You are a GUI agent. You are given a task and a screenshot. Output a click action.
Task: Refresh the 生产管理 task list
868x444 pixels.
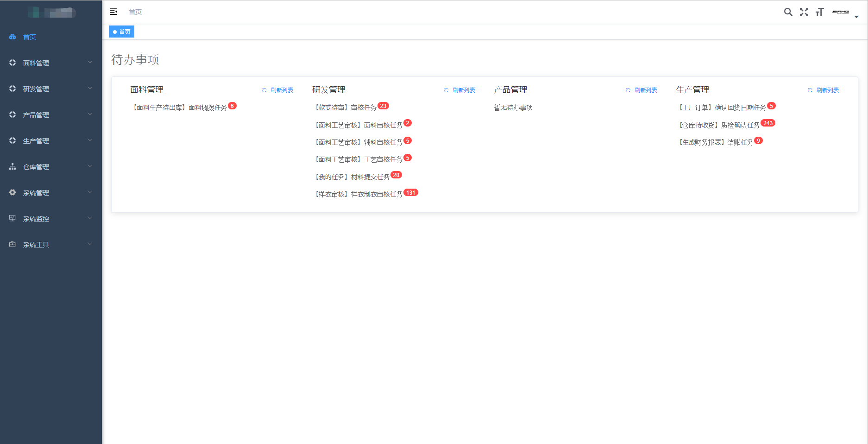[824, 90]
